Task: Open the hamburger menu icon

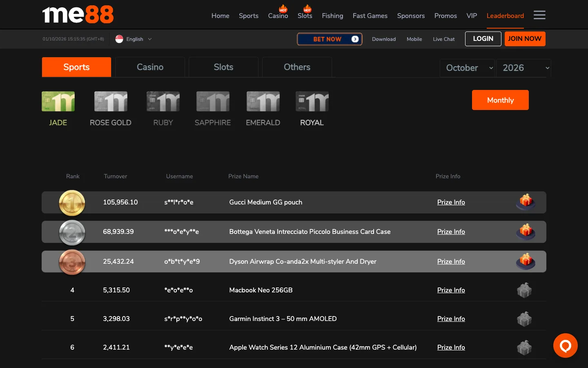Action: (x=539, y=15)
